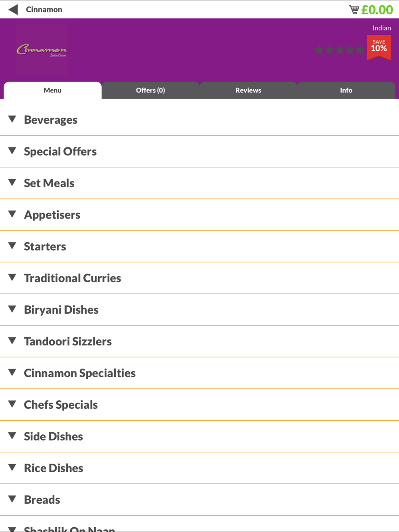Open the Reviews tab
This screenshot has height=532, width=399.
pyautogui.click(x=248, y=90)
